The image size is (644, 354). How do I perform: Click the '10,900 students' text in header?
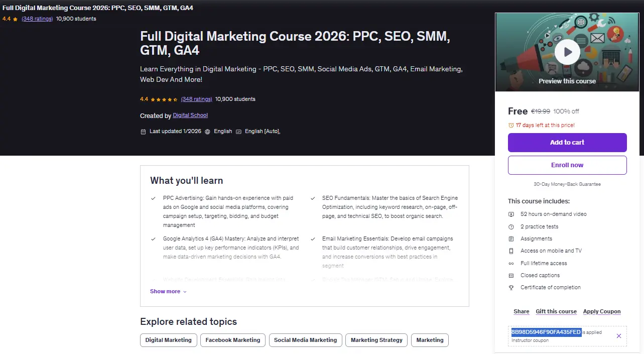[235, 99]
